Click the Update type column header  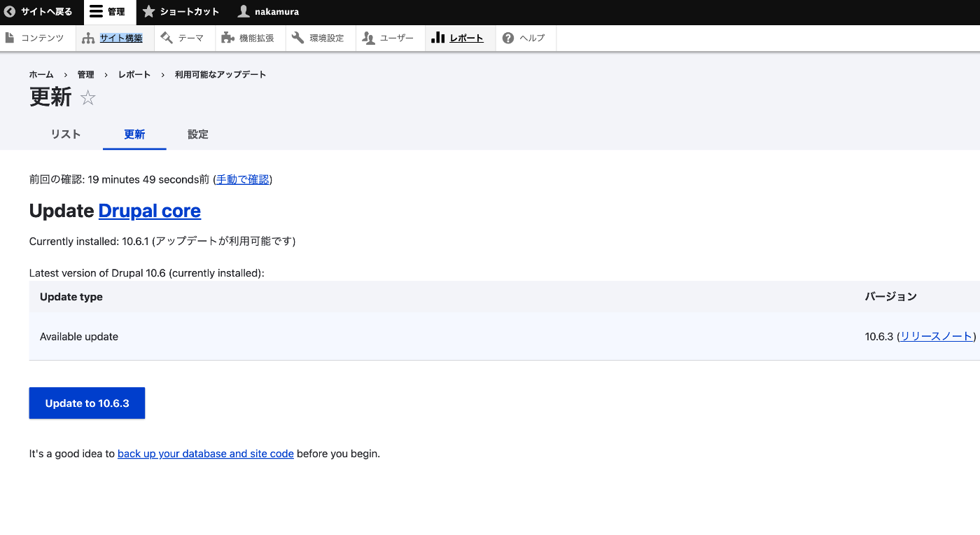point(71,297)
